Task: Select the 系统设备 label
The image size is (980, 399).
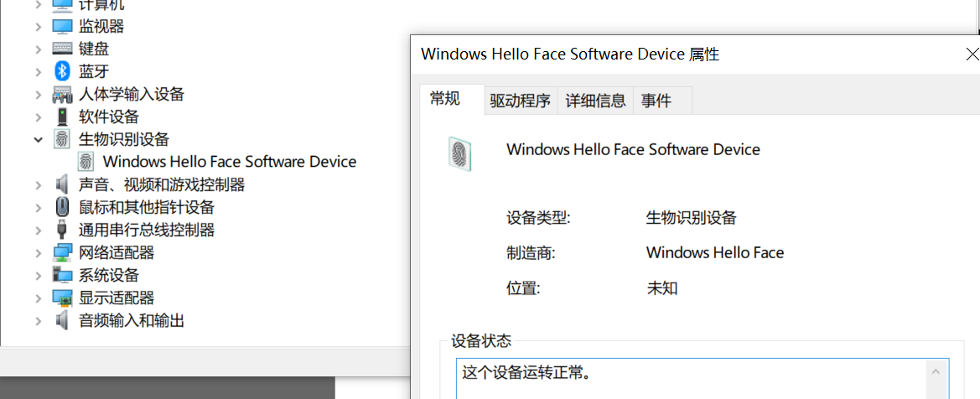Action: [x=109, y=275]
